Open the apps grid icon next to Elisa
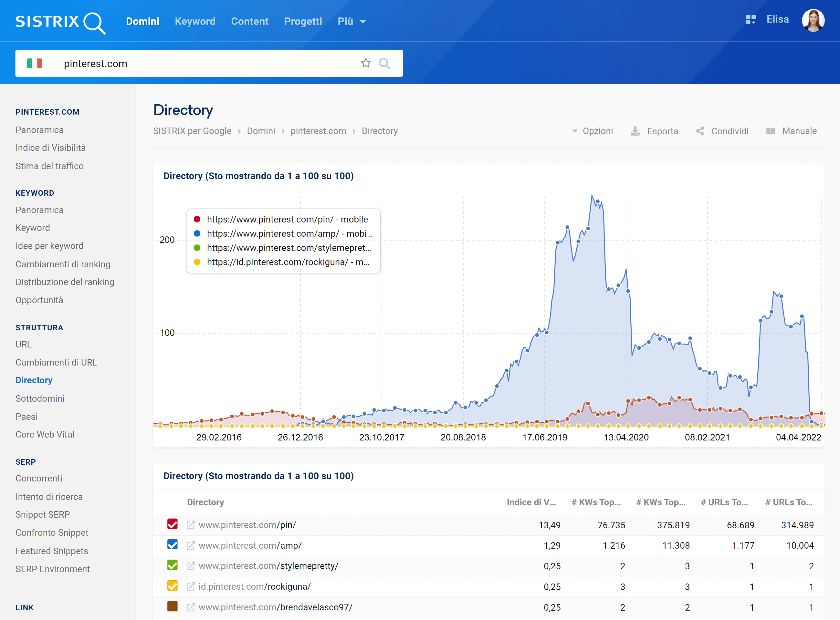Screen dimensions: 840x620 tap(751, 20)
